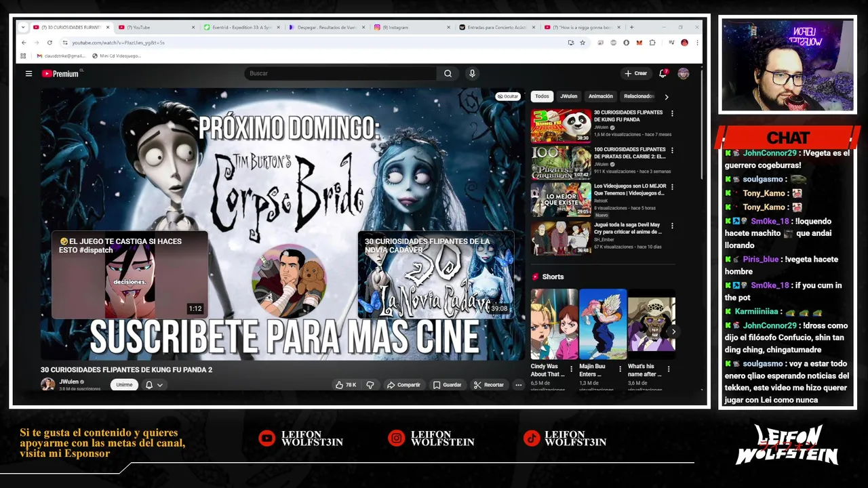Open the Majin Buu Enters short
Viewport: 868px width, 488px height.
[x=603, y=324]
